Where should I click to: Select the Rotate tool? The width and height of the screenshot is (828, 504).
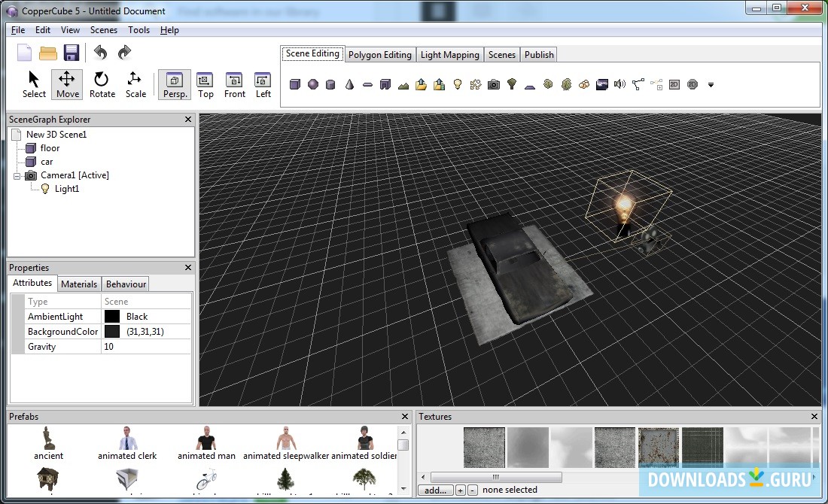pyautogui.click(x=102, y=84)
